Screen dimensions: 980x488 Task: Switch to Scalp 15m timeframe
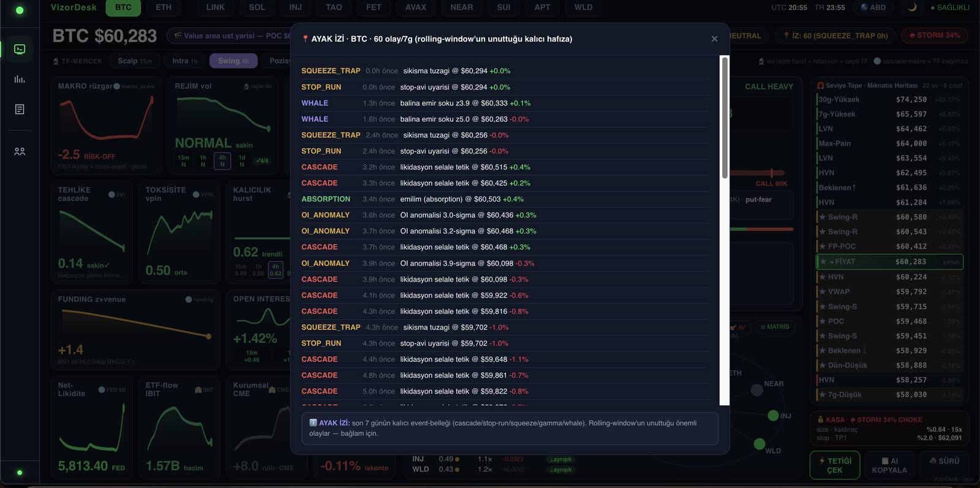(135, 61)
